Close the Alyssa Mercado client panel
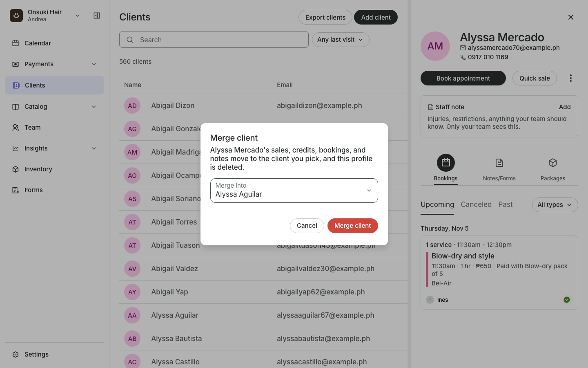Screen dimensions: 588x368 tap(571, 17)
